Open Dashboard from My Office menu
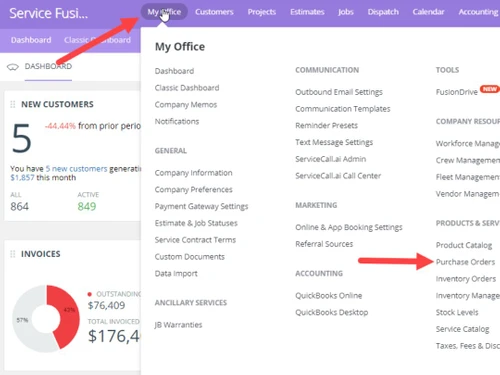Image resolution: width=500 pixels, height=375 pixels. [x=174, y=71]
